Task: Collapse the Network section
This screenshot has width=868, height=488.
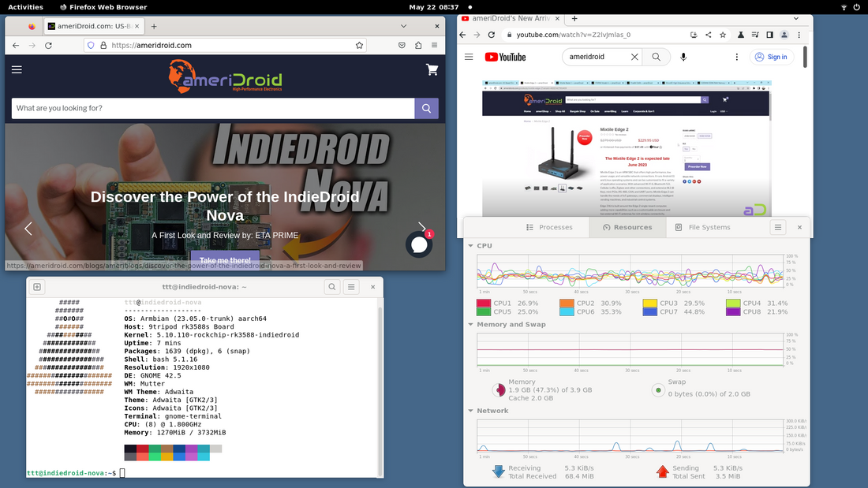Action: pyautogui.click(x=471, y=411)
